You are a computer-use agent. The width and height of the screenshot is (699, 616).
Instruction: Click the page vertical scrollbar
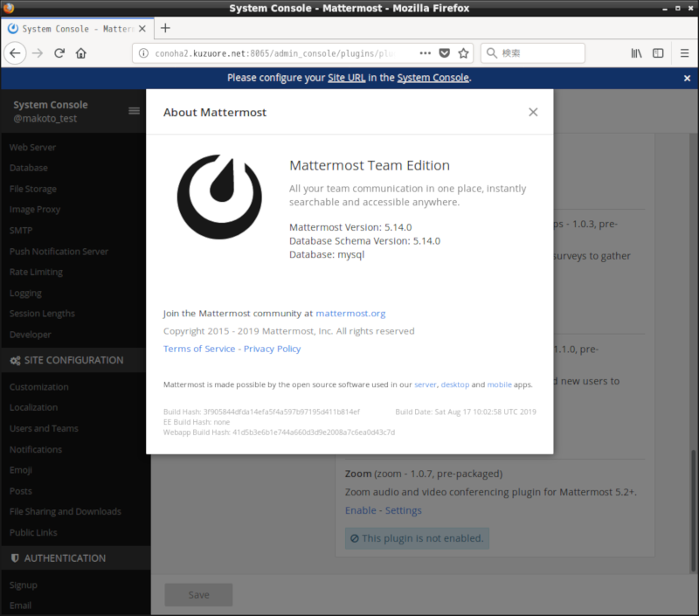click(x=692, y=511)
